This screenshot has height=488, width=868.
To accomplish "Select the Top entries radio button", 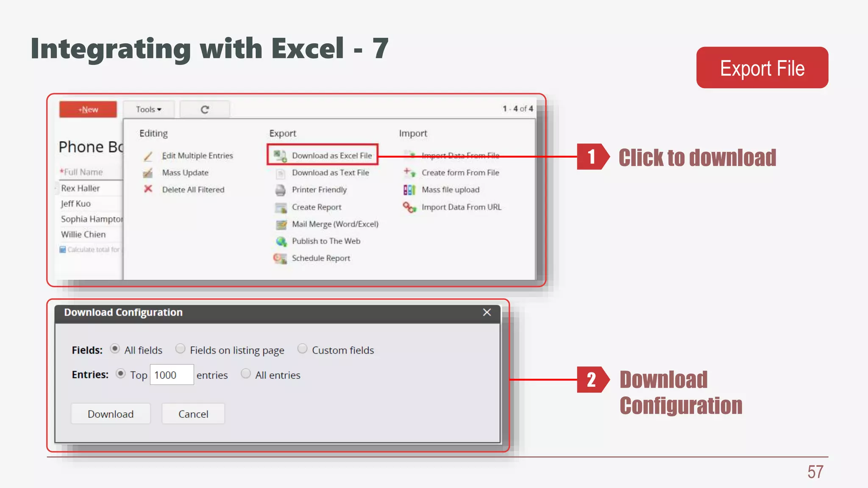I will point(121,374).
